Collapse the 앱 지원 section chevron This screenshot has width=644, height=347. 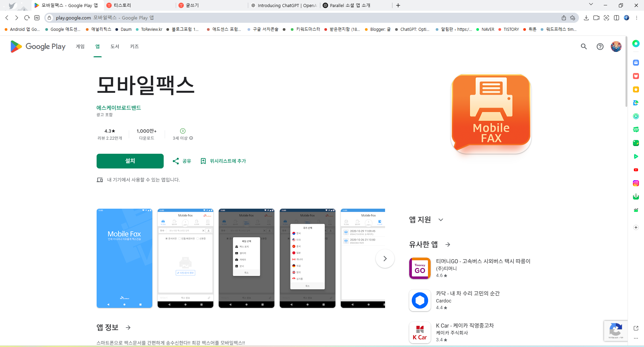[440, 219]
